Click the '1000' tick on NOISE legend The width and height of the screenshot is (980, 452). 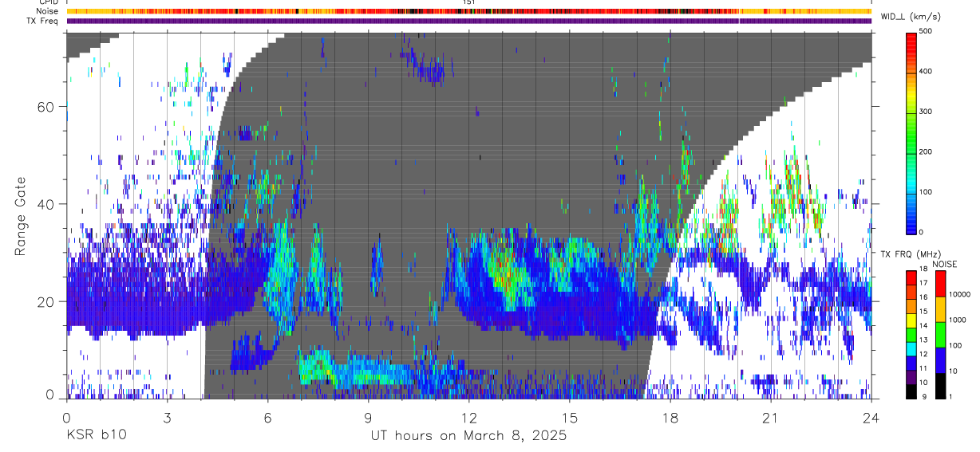(958, 320)
